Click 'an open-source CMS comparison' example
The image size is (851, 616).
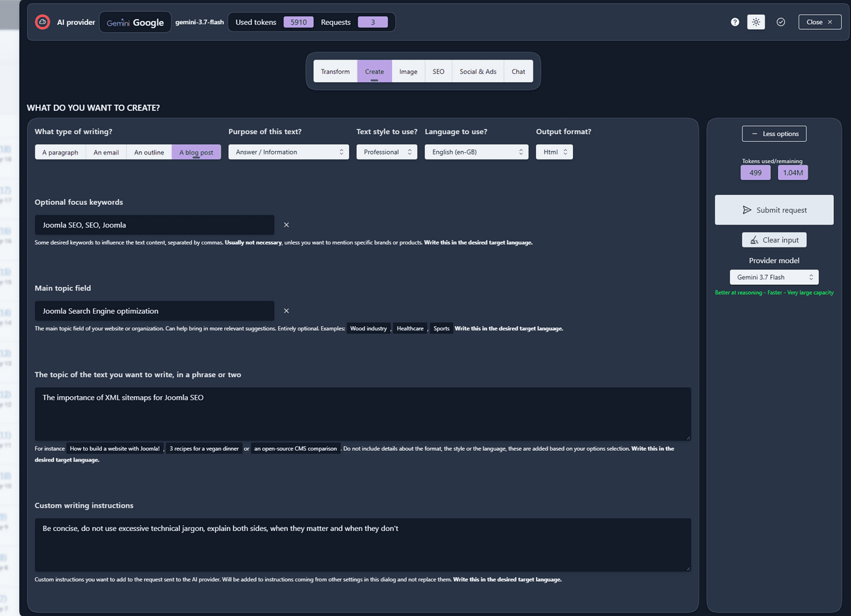coord(296,449)
